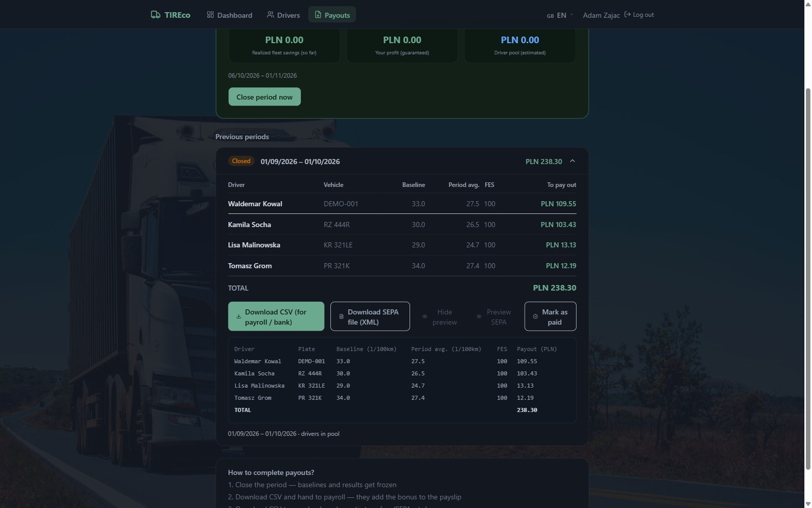Click the scrollbar up arrow
812x508 pixels.
[x=808, y=4]
